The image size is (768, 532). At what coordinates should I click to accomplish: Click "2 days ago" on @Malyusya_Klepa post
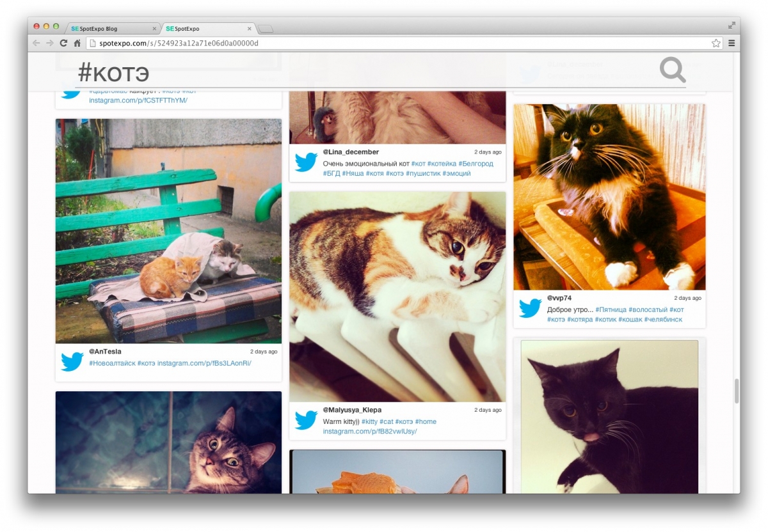click(x=488, y=410)
